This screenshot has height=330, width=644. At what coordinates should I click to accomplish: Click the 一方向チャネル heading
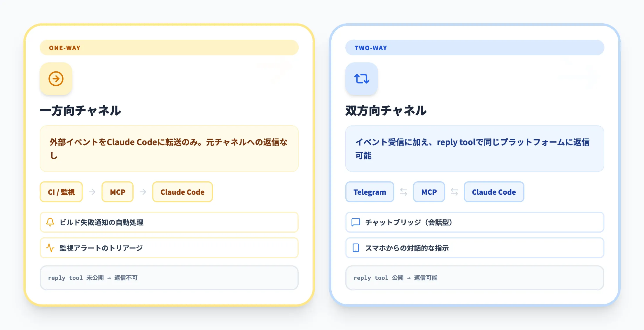(x=80, y=111)
